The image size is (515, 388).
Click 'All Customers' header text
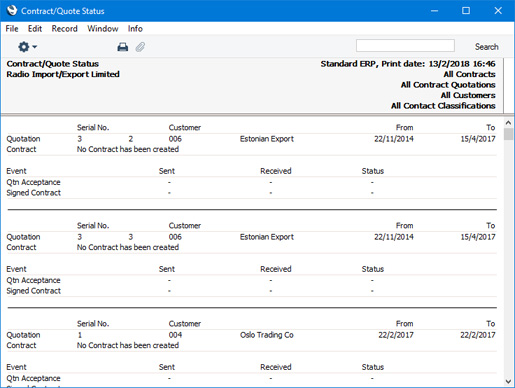pyautogui.click(x=468, y=95)
